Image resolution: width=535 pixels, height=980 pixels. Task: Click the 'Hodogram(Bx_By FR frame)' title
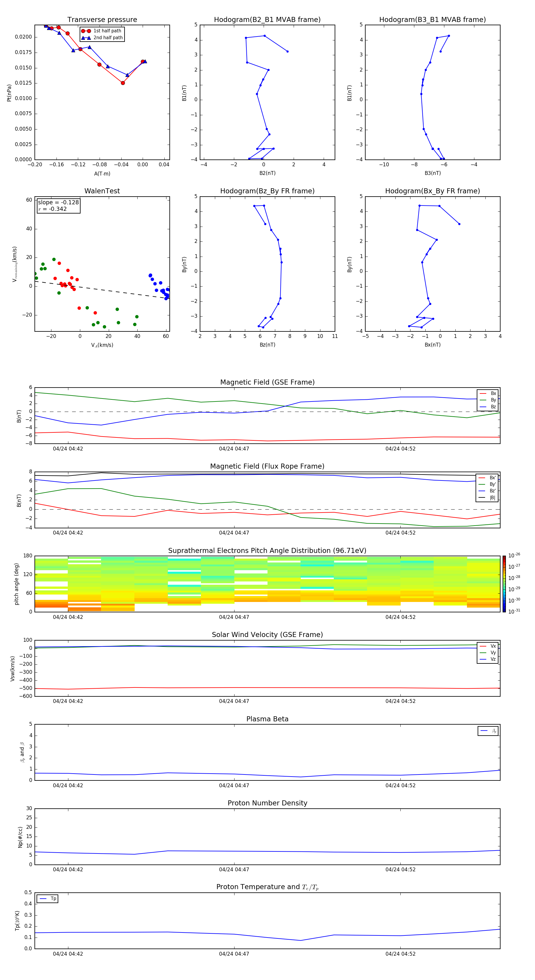coord(432,191)
